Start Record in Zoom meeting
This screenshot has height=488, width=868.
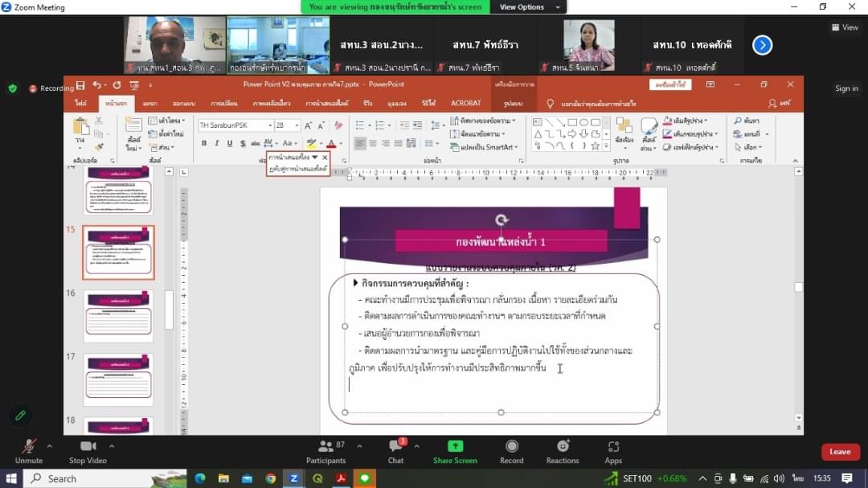(x=511, y=452)
